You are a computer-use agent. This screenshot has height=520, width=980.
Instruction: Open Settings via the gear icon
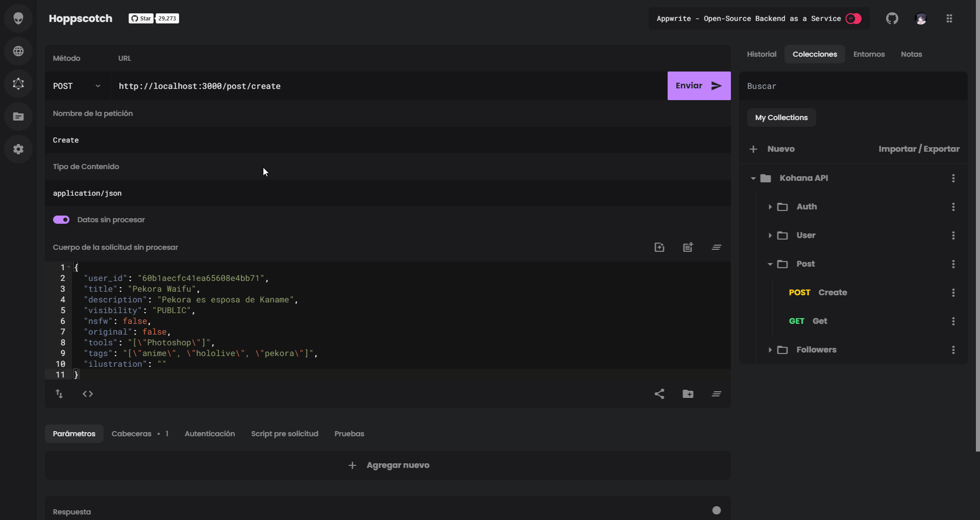tap(18, 149)
